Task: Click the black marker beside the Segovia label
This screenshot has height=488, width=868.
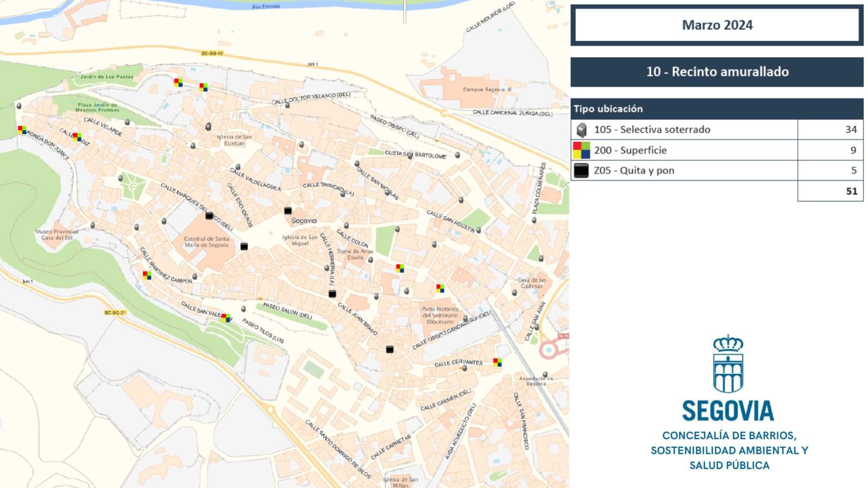Action: (288, 210)
